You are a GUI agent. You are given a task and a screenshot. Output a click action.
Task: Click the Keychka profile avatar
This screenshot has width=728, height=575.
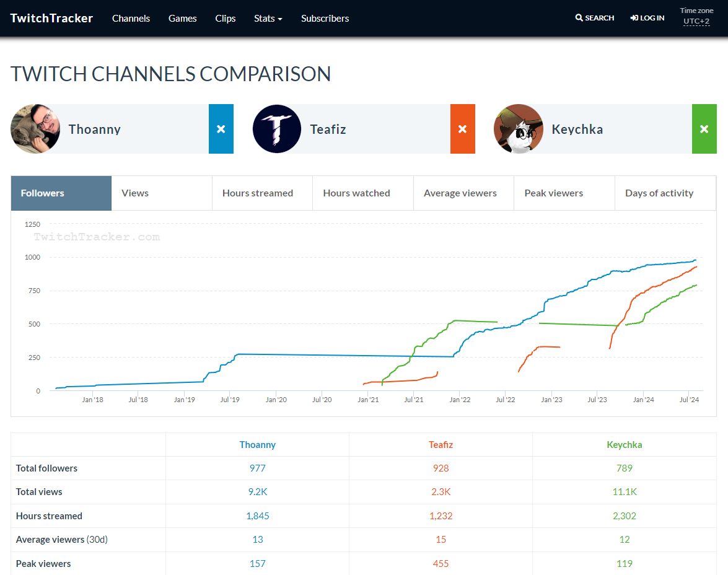point(519,129)
